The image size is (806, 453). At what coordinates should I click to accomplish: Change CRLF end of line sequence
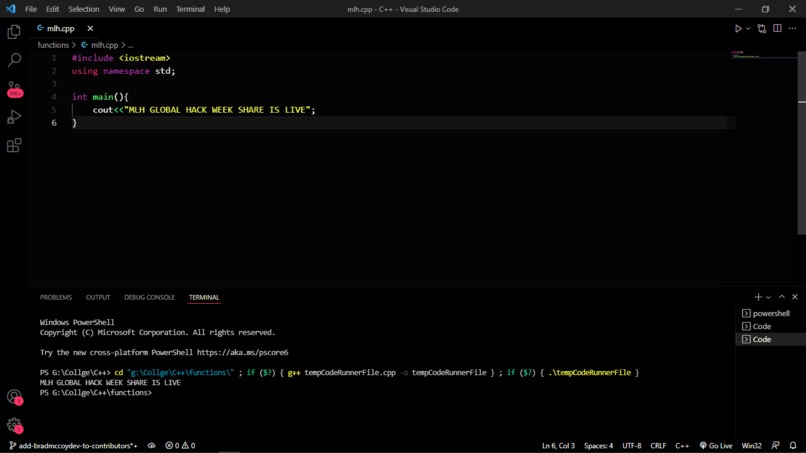tap(658, 446)
